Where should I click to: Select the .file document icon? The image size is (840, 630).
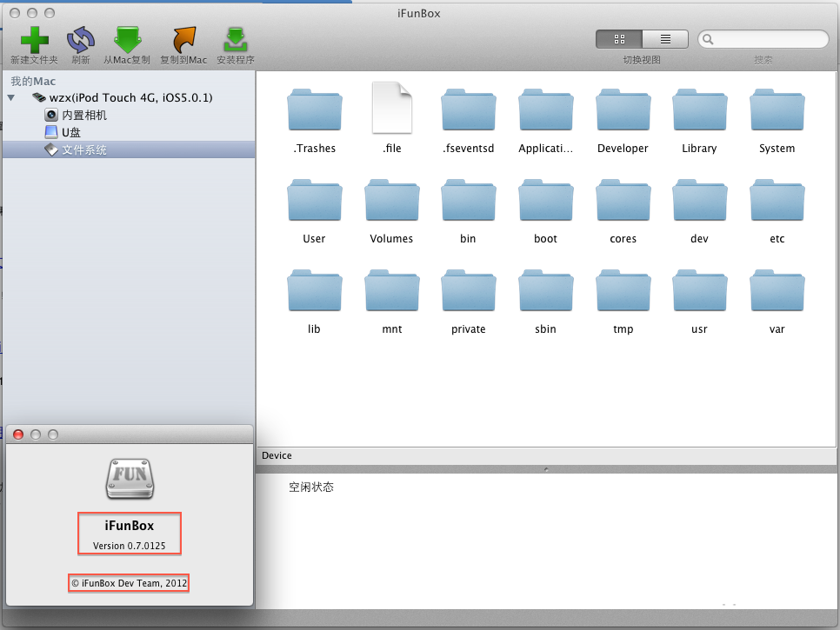coord(391,109)
